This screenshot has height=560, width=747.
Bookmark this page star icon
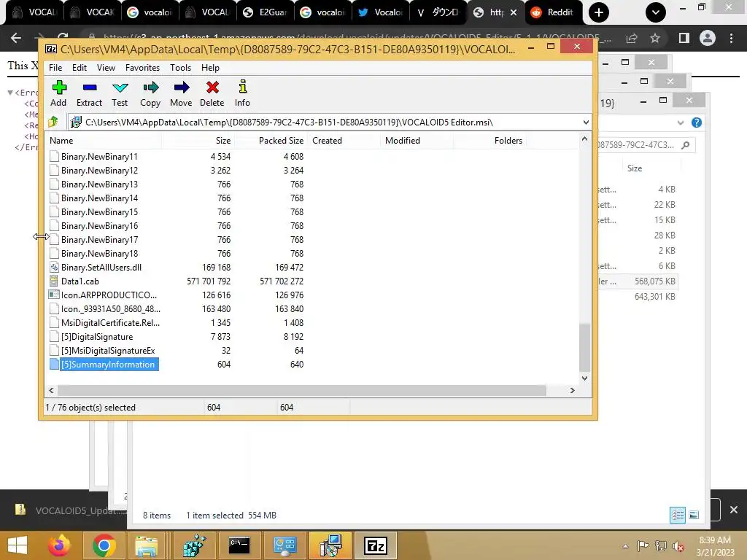[655, 38]
